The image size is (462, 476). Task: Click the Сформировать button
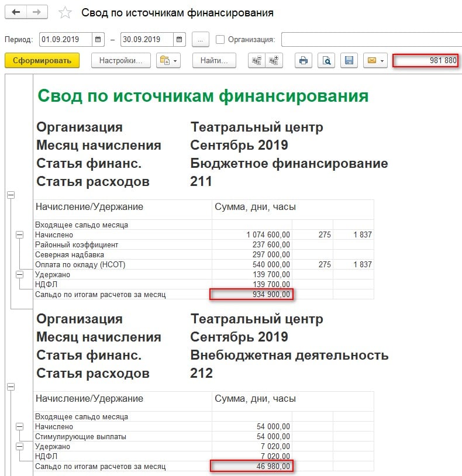coord(42,60)
